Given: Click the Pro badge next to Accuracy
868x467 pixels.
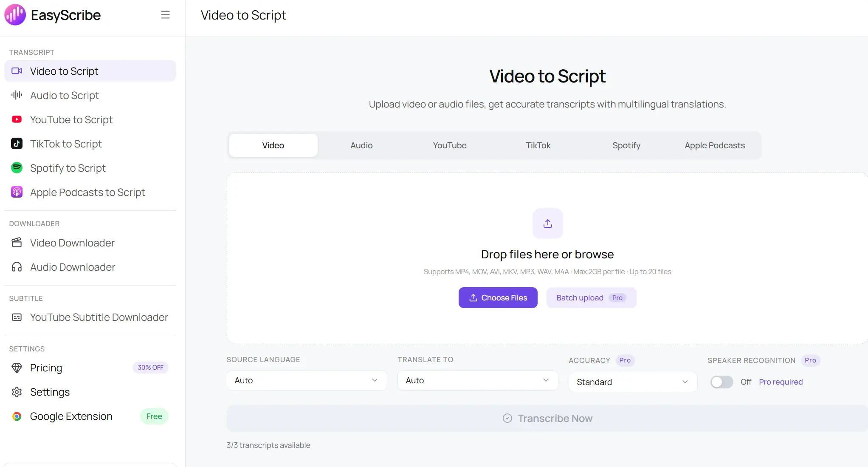Looking at the screenshot, I should tap(625, 360).
